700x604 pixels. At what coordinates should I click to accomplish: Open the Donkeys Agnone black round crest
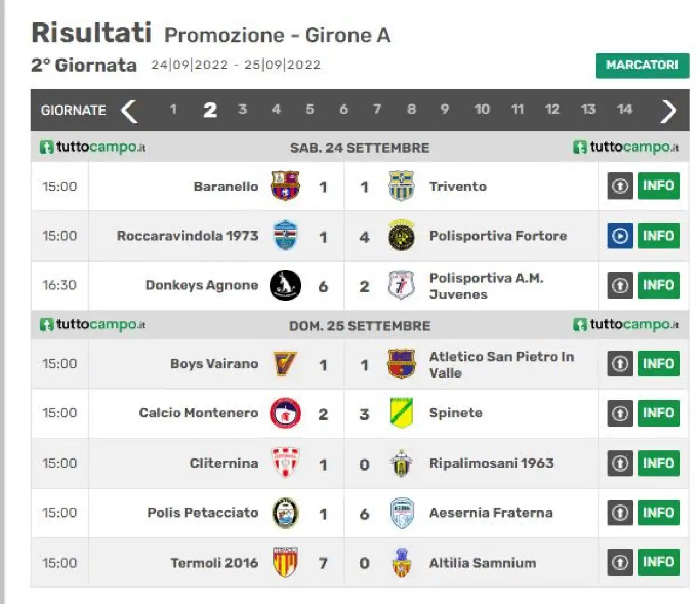[x=285, y=286]
